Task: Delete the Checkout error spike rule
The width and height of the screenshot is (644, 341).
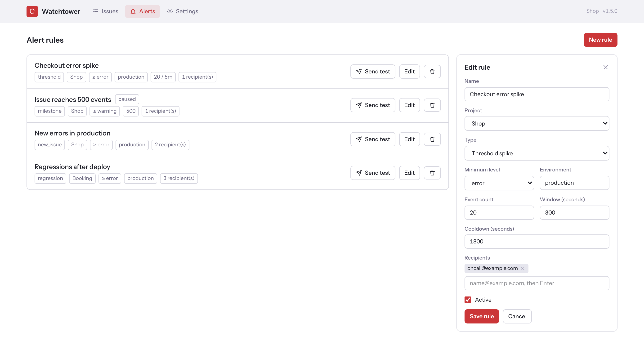Action: [x=432, y=72]
